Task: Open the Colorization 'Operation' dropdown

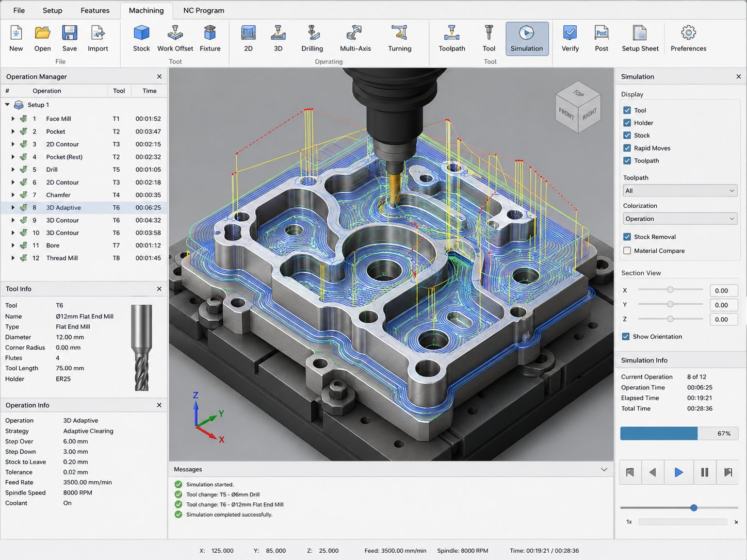Action: pos(680,219)
